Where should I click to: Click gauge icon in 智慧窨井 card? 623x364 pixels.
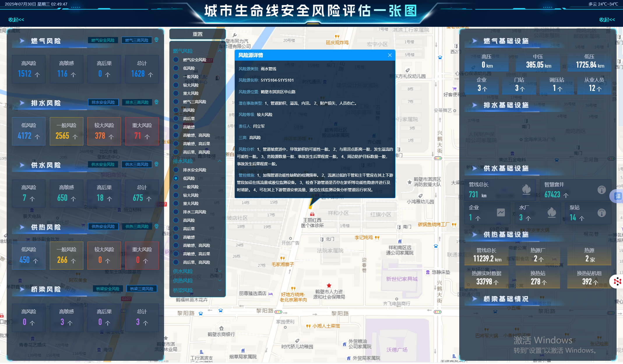click(x=601, y=190)
